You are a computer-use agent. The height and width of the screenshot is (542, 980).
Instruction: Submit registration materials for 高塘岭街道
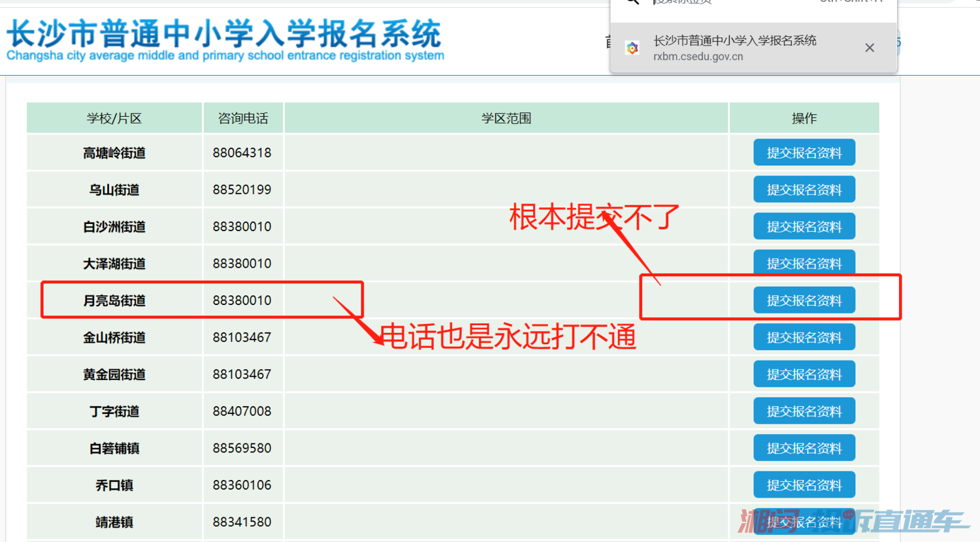[x=804, y=153]
